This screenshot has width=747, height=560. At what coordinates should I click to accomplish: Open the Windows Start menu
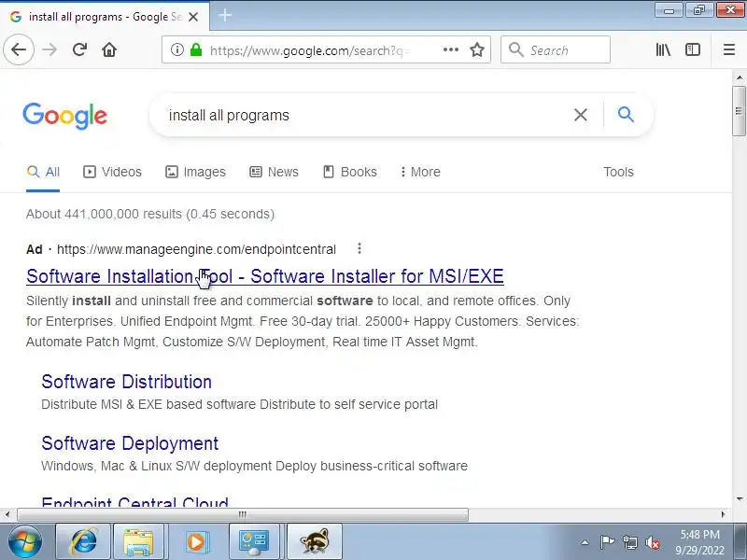point(24,542)
